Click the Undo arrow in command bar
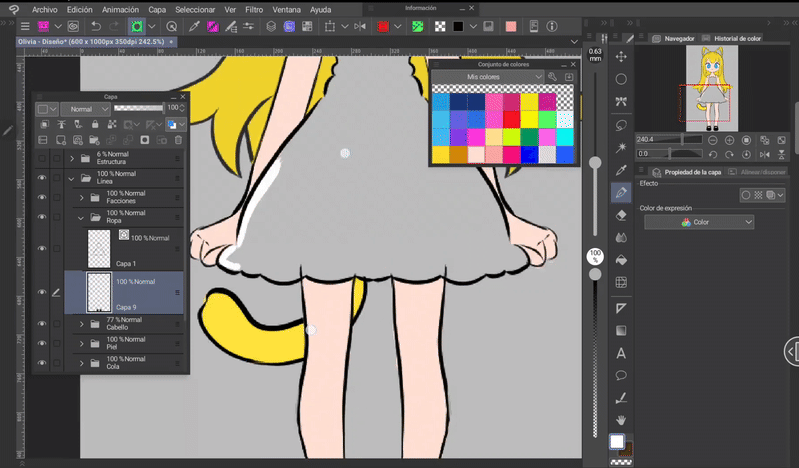Screen dimensions: 799x468 [95, 26]
